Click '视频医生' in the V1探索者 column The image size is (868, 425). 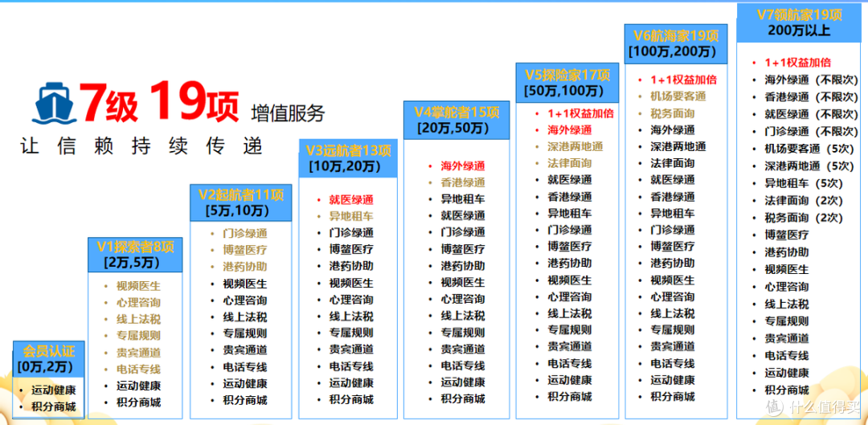pyautogui.click(x=138, y=286)
